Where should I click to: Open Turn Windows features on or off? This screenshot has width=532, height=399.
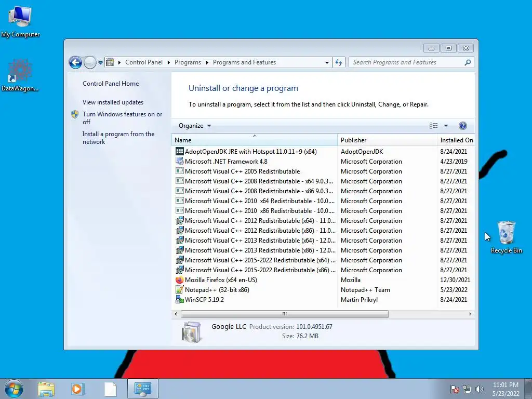pos(122,118)
